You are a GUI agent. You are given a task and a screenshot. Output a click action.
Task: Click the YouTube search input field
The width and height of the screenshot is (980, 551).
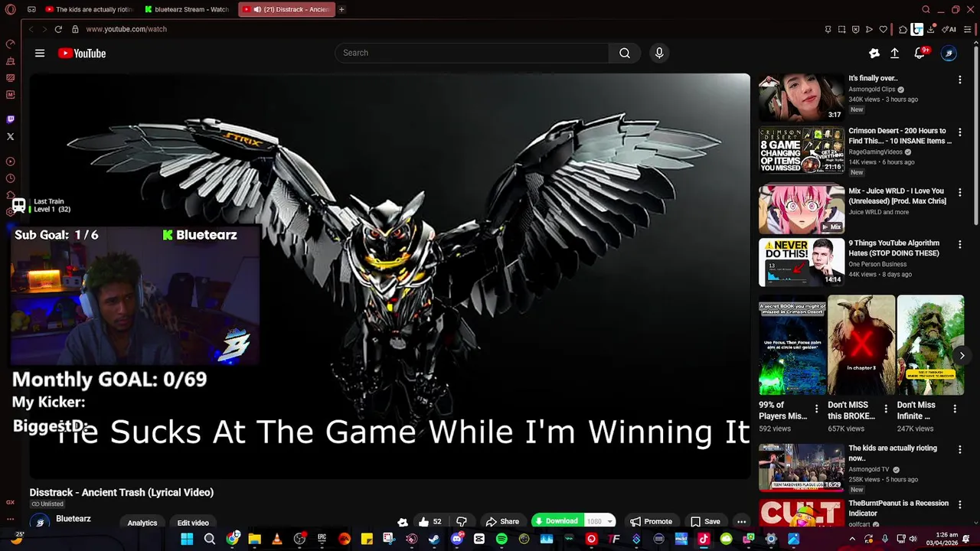(472, 53)
